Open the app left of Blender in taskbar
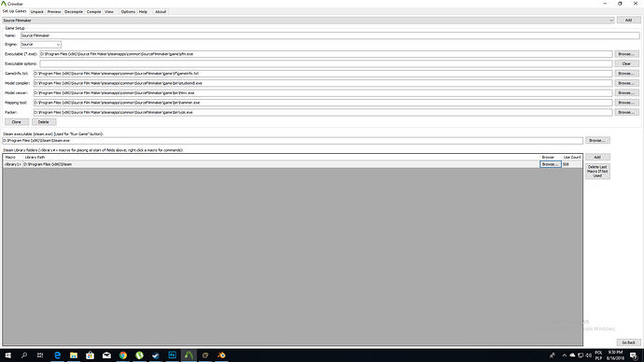644x362 pixels. click(x=205, y=355)
